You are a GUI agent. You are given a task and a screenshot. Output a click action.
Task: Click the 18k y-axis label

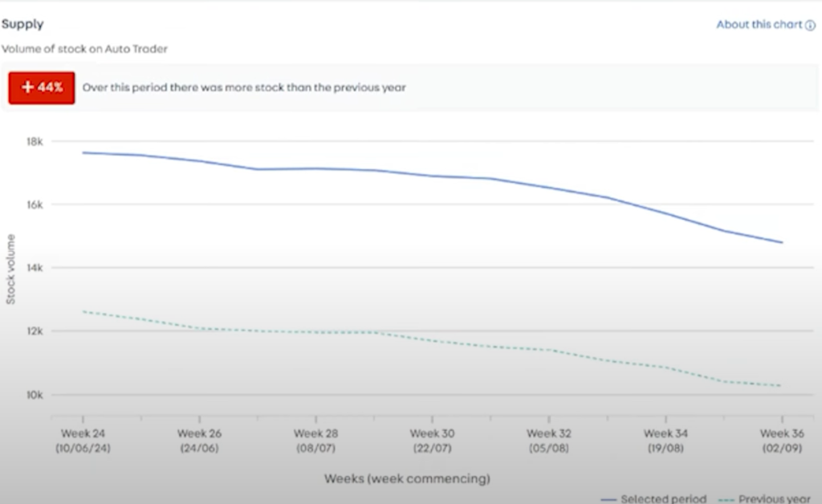tap(35, 141)
